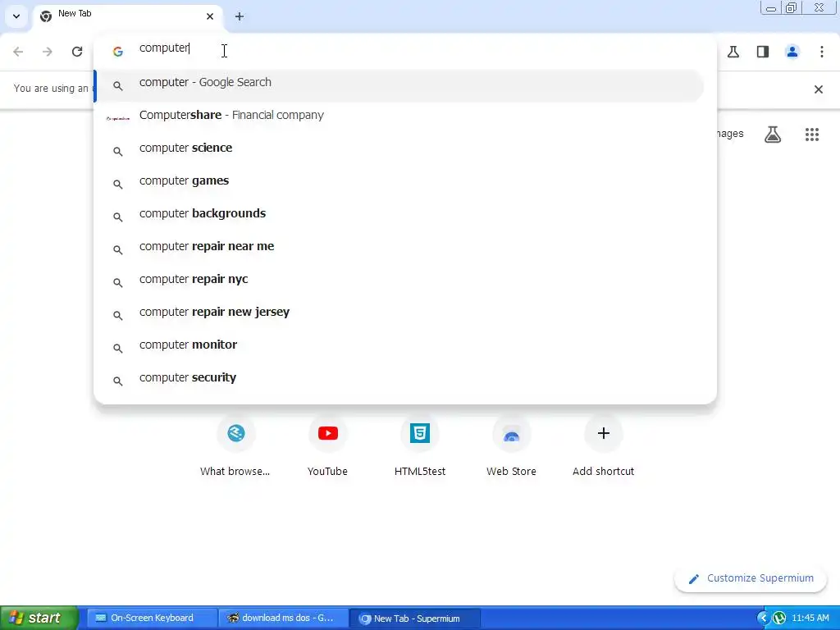The height and width of the screenshot is (630, 840).
Task: Switch to On-Screen Keyboard taskbar item
Action: (x=152, y=619)
